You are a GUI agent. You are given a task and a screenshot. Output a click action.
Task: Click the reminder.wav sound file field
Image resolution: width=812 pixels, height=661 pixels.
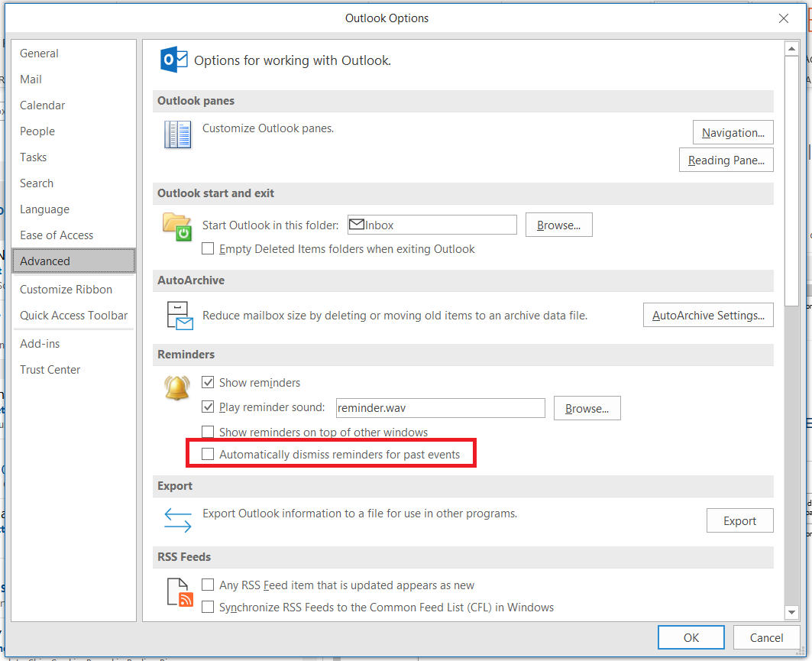pos(440,408)
